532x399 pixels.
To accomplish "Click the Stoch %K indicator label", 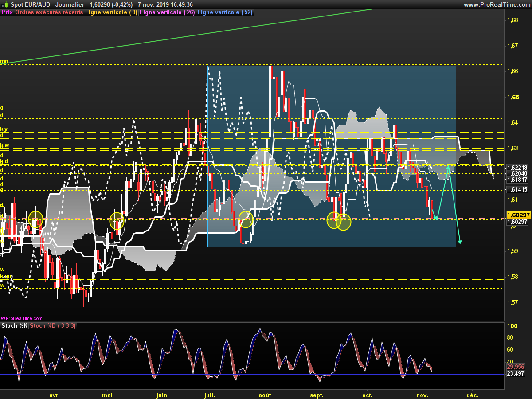I will (15, 326).
